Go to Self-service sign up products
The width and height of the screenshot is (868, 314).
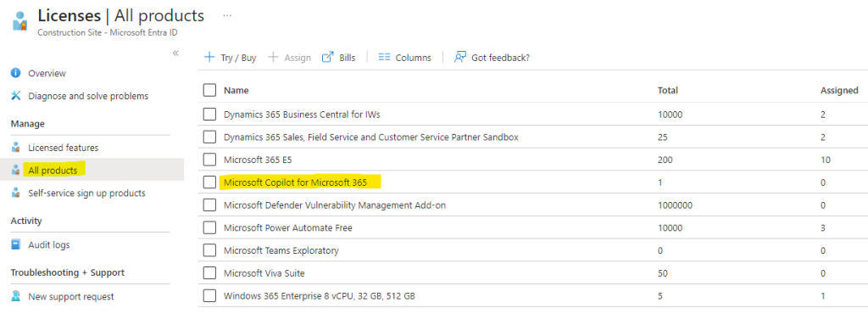pos(87,193)
